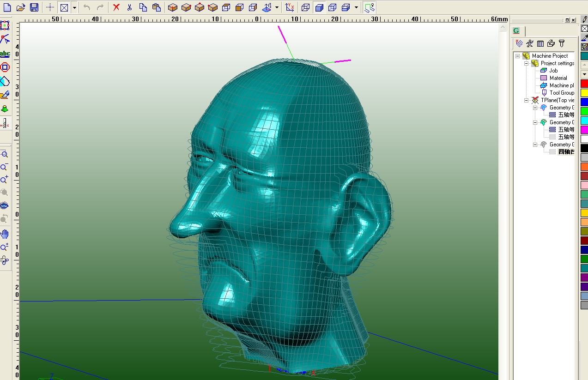Select the green cone solid tool

[5, 109]
